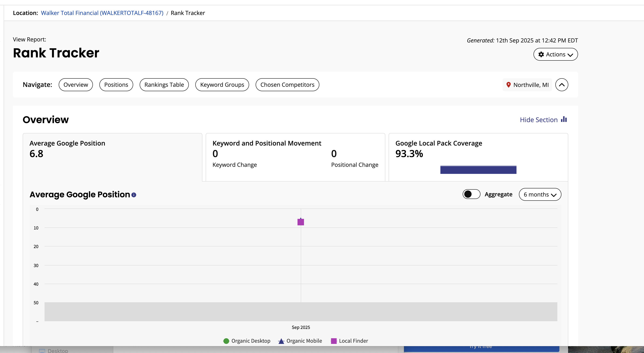Toggle Local Finder legend square
This screenshot has height=353, width=644.
[x=334, y=341]
